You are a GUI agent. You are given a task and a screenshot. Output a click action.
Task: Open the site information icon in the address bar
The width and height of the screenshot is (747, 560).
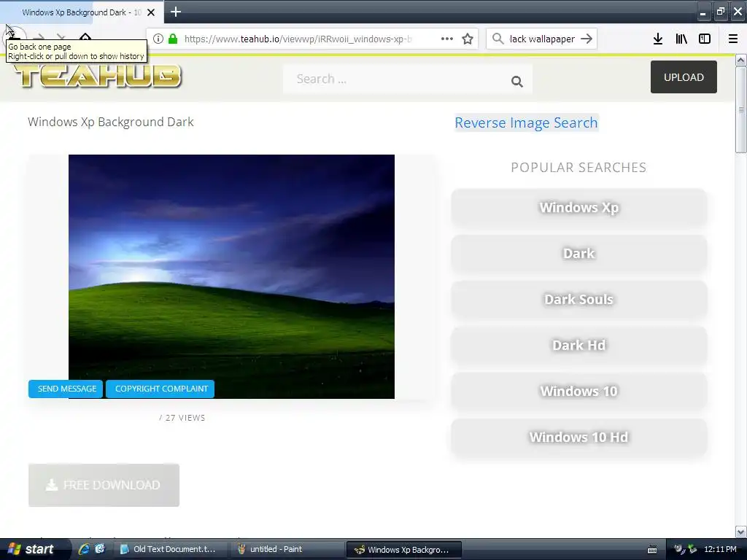158,39
